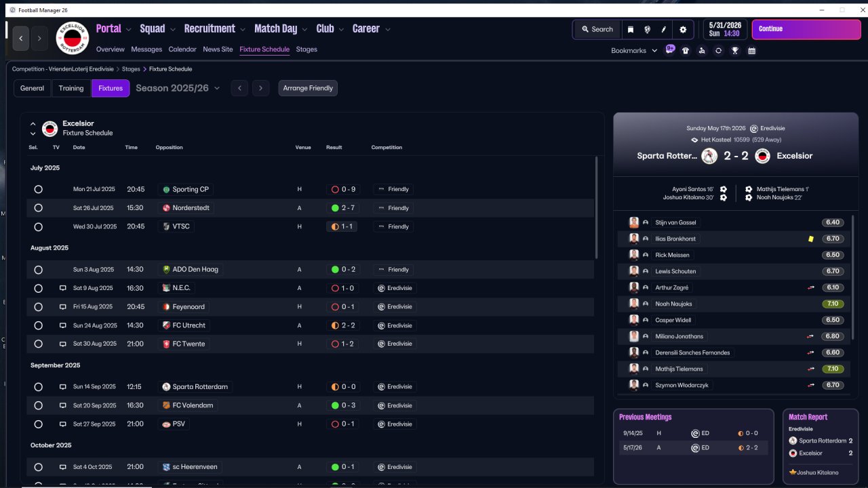This screenshot has width=868, height=488.
Task: Open the settings gear icon
Action: (x=683, y=29)
